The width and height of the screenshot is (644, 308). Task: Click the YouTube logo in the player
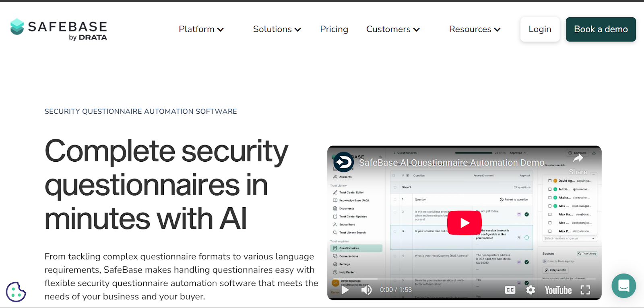click(558, 290)
